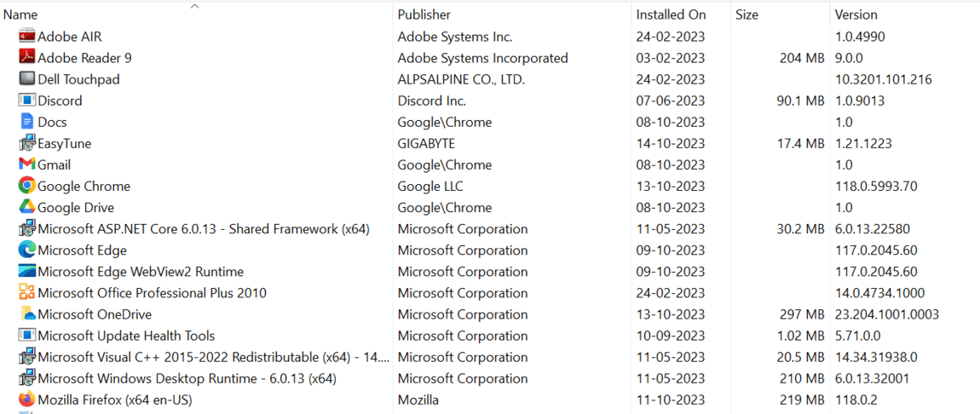Sort the list by Name column header
Screen dimensions: 980x414
coord(20,14)
